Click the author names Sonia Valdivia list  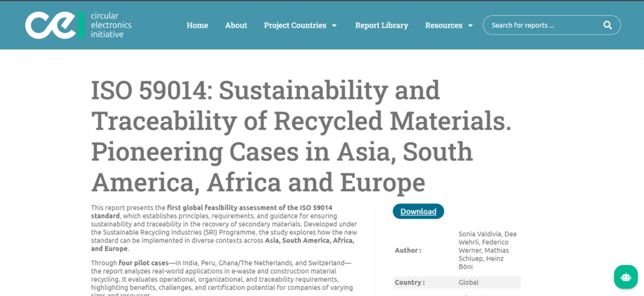click(x=487, y=250)
